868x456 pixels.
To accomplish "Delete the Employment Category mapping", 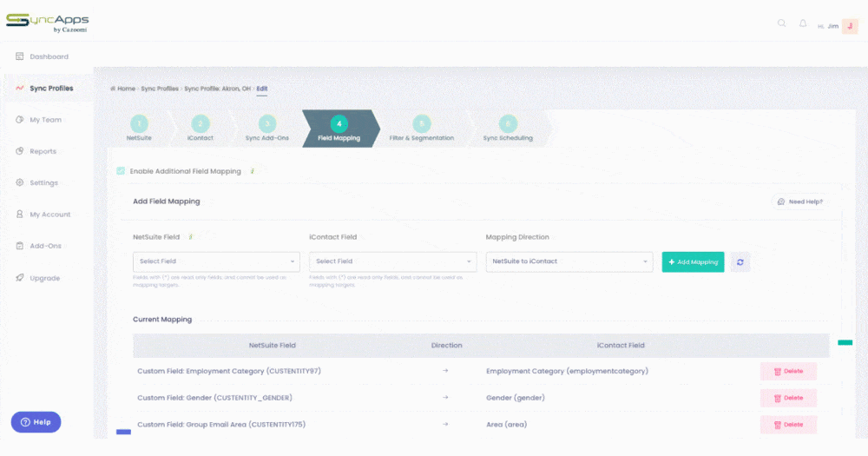I will pyautogui.click(x=788, y=371).
